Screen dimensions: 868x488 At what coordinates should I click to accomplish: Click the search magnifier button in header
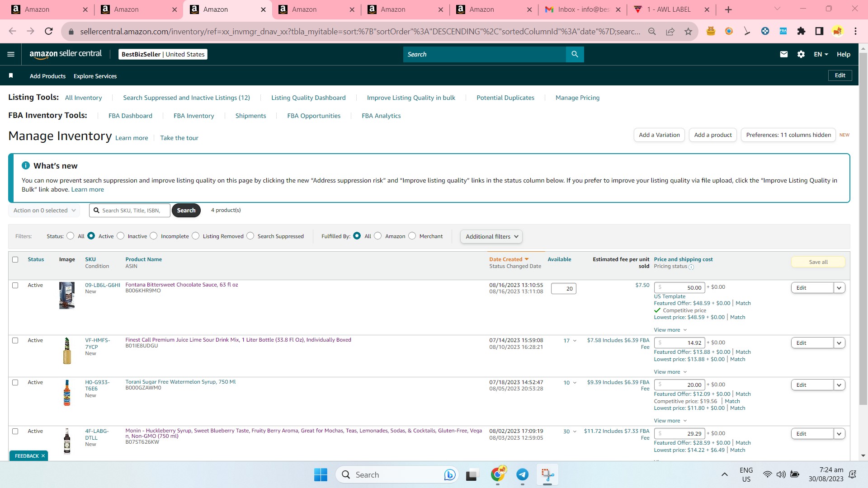(575, 54)
